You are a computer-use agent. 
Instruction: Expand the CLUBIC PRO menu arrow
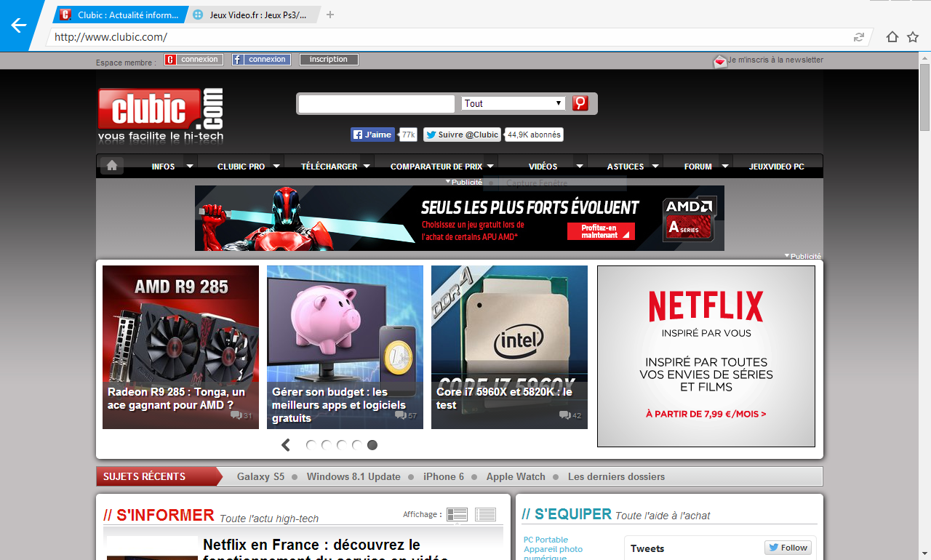coord(276,166)
